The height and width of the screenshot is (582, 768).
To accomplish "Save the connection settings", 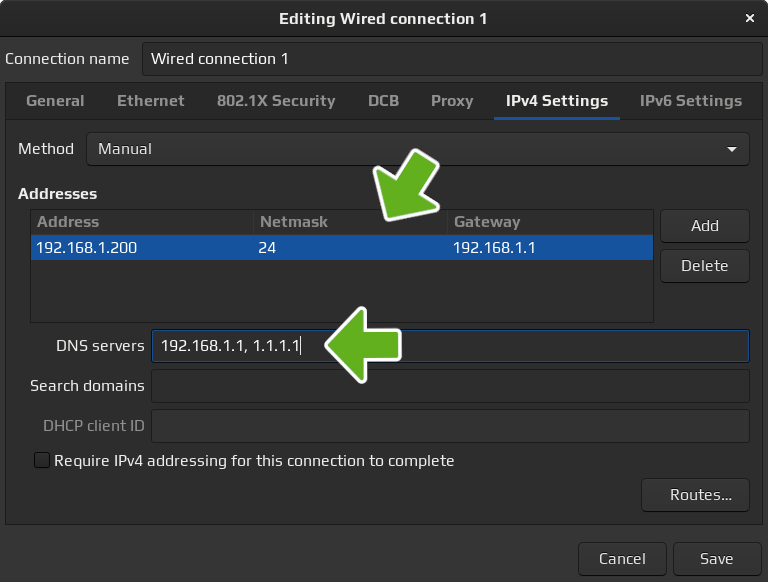I will tap(717, 559).
